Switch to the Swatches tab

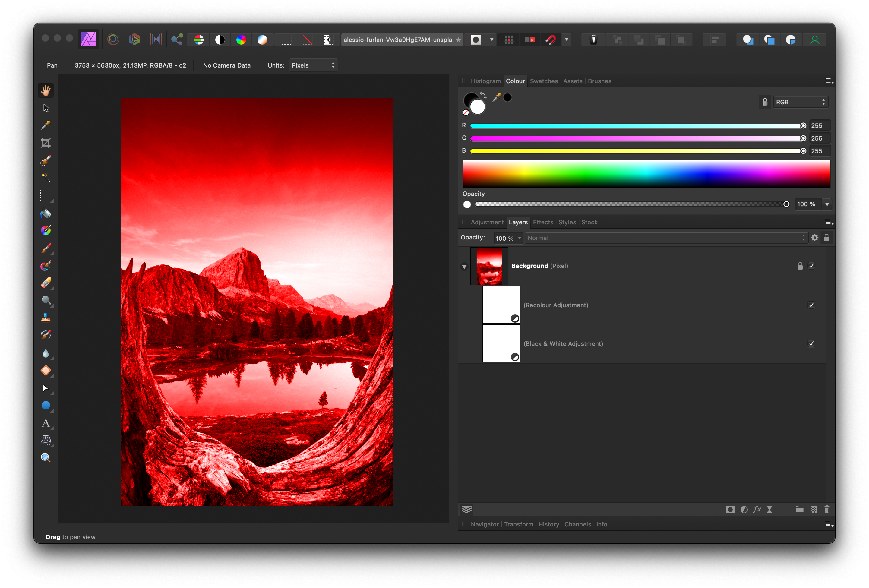544,81
